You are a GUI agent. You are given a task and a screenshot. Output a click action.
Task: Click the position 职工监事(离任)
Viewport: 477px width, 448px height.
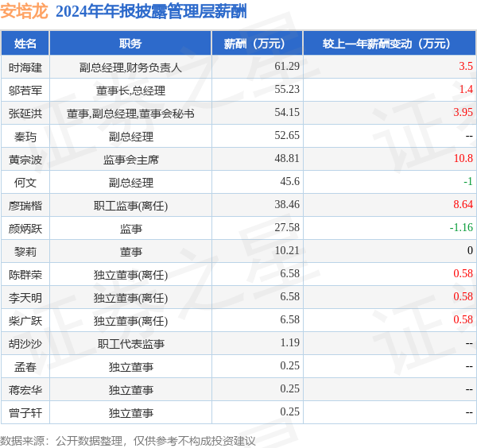point(130,206)
